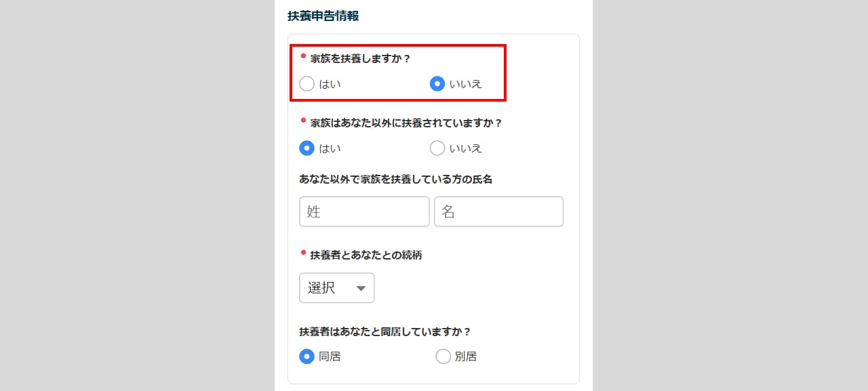Choose 'いいえ' for 家族はあなた以外に扶養されていますか

click(437, 148)
